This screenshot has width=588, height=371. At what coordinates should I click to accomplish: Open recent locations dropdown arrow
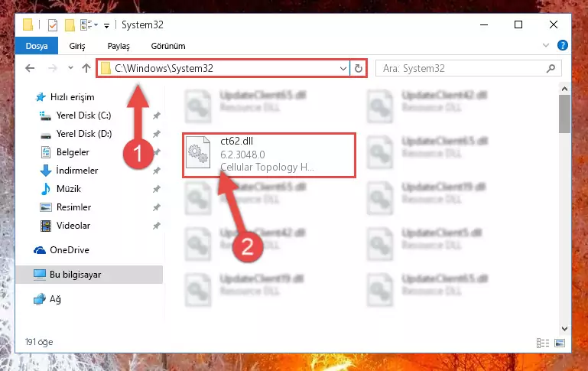[x=70, y=68]
